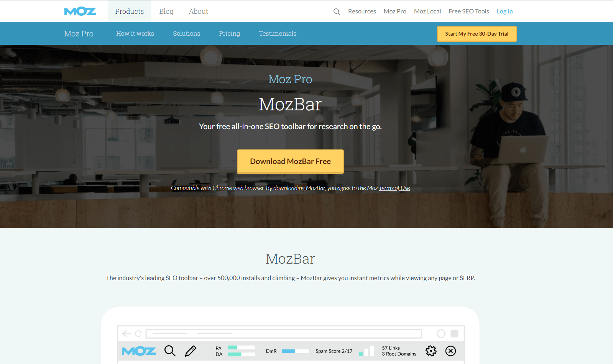
Task: Click the reload icon in browser illustration
Action: (x=138, y=334)
